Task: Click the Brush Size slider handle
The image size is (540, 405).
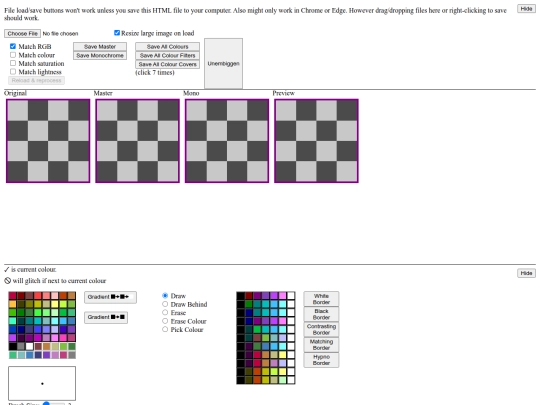Action: (x=46, y=403)
